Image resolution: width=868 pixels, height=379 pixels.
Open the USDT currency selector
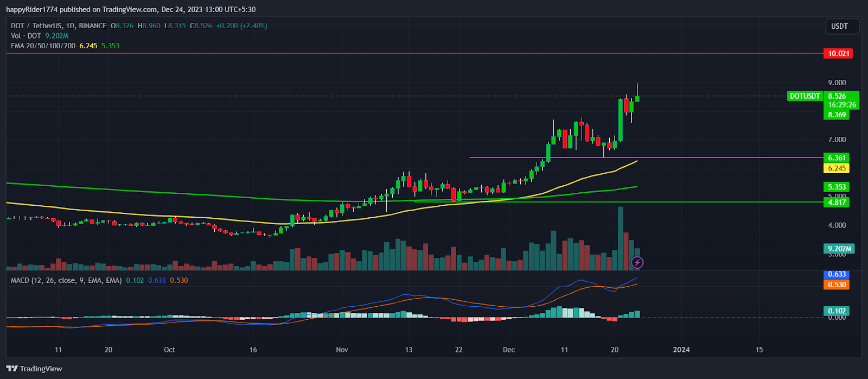pos(843,26)
